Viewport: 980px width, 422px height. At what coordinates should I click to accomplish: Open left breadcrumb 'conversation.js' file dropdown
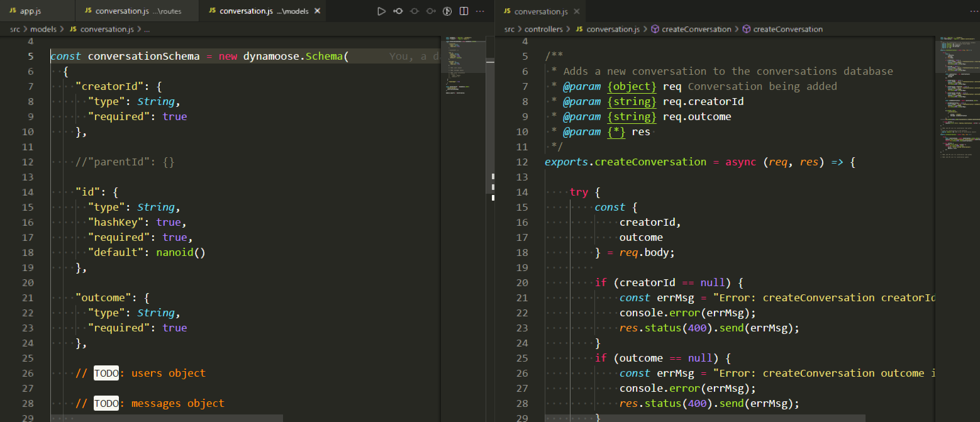(107, 29)
